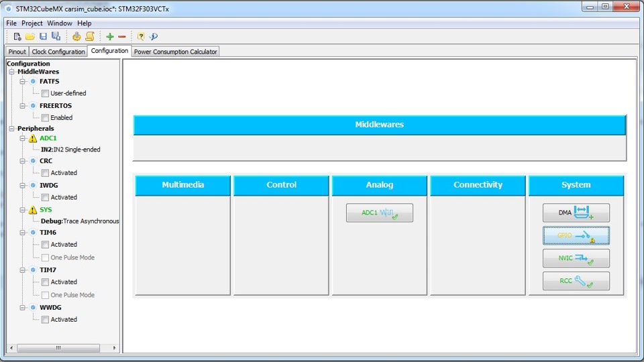Open the NVIC configuration button
Viewport: 644px width, 362px height.
pos(576,258)
